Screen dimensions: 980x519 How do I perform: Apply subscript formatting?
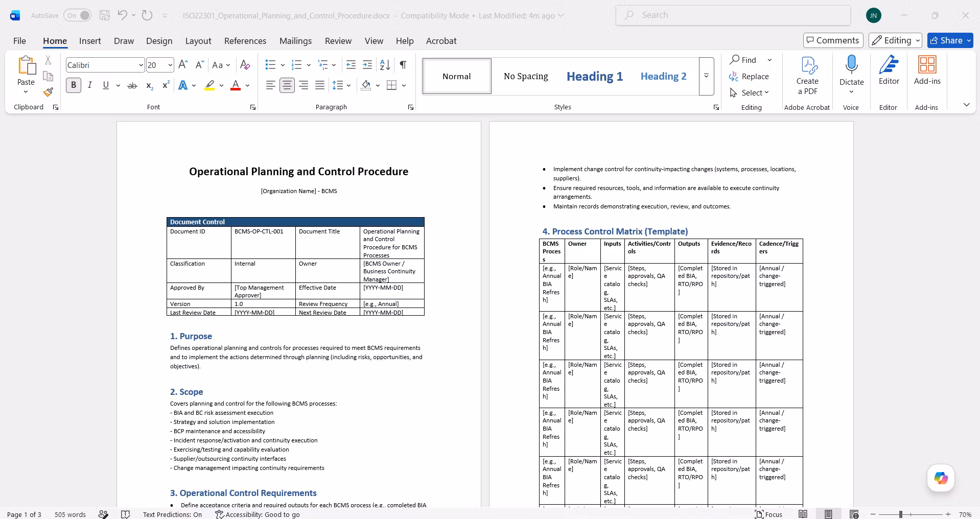pyautogui.click(x=149, y=85)
